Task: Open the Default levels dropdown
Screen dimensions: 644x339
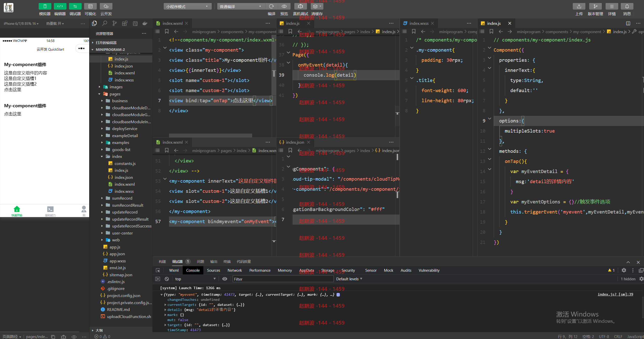Action: click(349, 279)
